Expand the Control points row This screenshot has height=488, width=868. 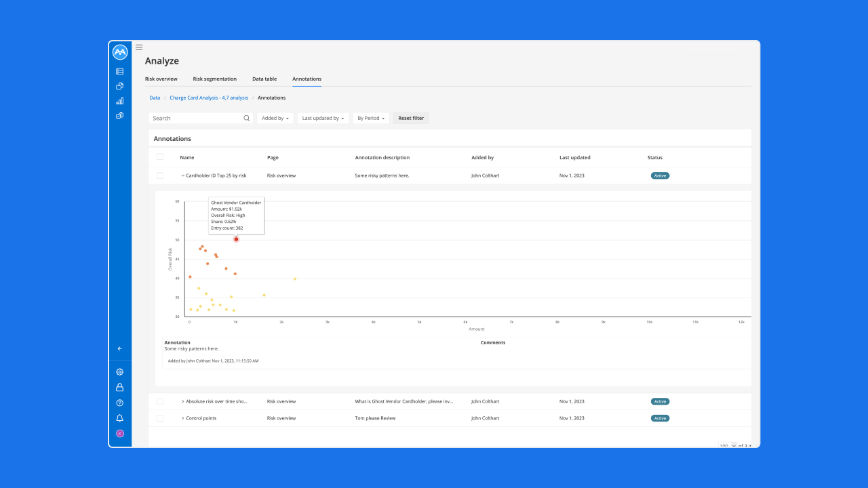click(x=183, y=418)
